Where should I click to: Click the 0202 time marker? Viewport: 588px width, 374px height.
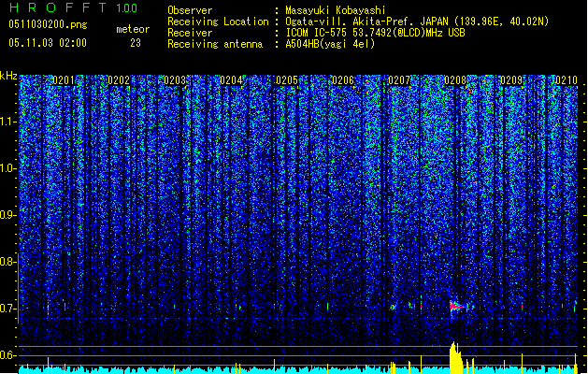119,80
